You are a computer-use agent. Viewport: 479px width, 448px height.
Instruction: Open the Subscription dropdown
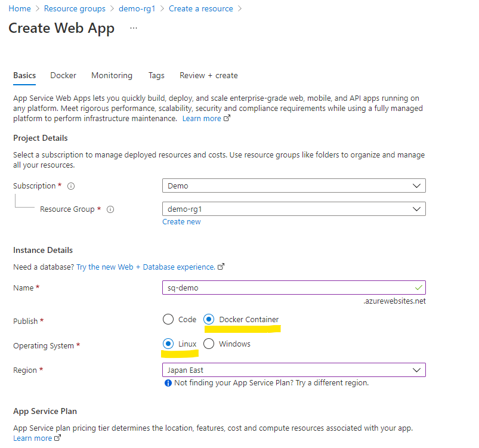[293, 186]
